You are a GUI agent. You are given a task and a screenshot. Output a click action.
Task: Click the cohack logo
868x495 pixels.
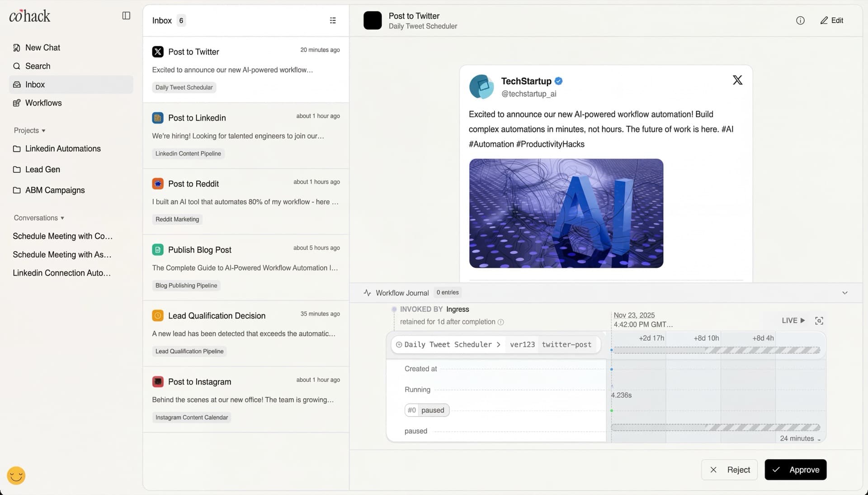click(x=29, y=16)
